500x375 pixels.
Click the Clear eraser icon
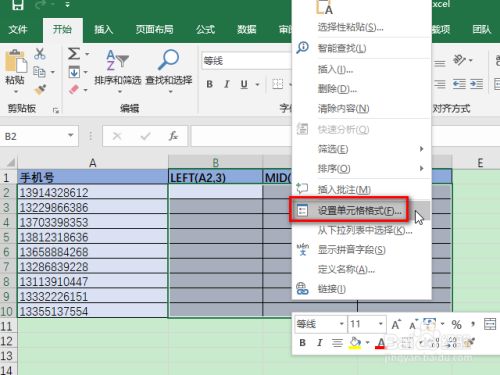[x=74, y=89]
